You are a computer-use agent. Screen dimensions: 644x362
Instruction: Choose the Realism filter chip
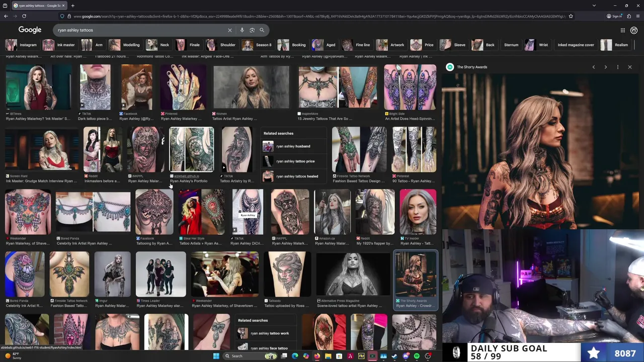(615, 45)
